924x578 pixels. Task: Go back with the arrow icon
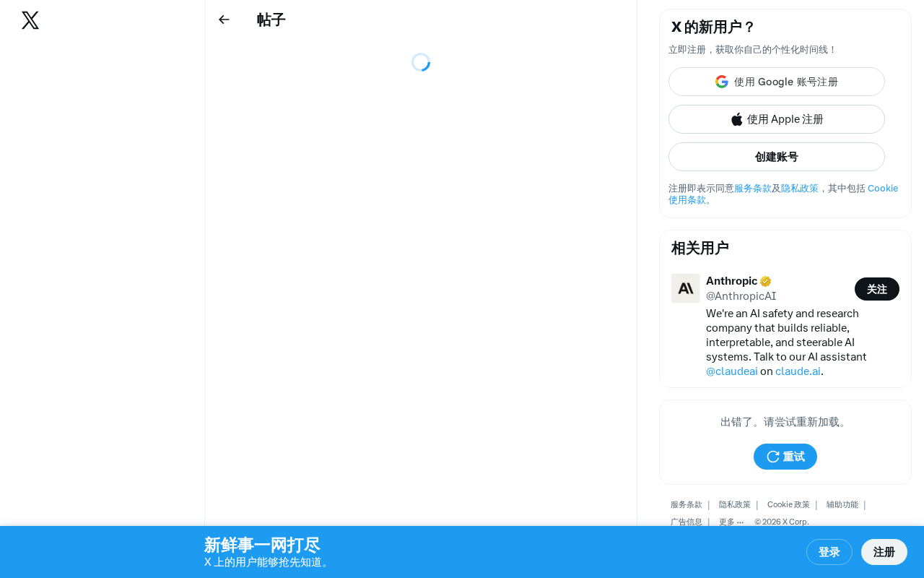click(x=224, y=20)
